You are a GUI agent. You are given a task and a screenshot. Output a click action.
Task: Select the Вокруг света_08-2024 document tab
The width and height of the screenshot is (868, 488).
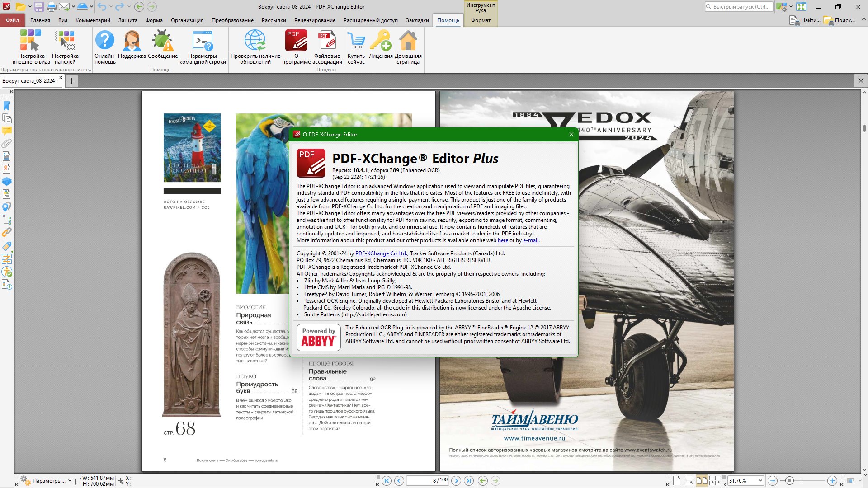point(28,81)
